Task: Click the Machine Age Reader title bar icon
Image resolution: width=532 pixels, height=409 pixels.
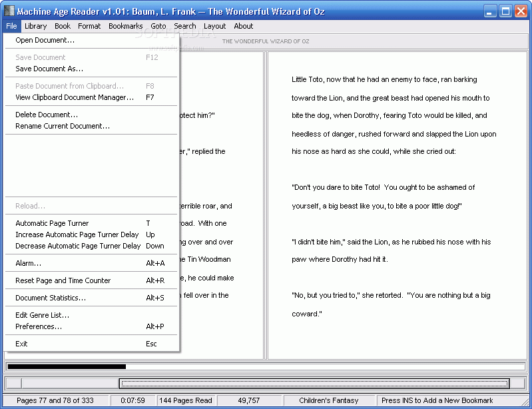Action: (9, 11)
